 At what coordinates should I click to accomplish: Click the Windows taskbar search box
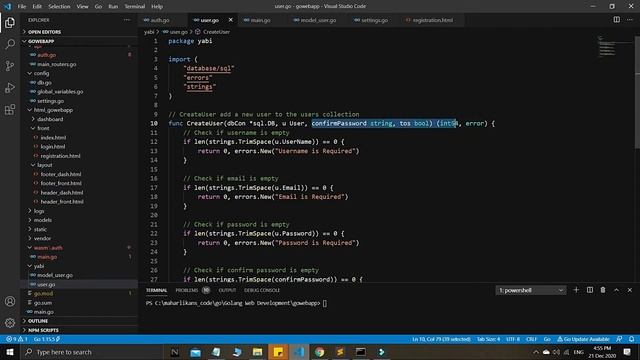point(91,352)
